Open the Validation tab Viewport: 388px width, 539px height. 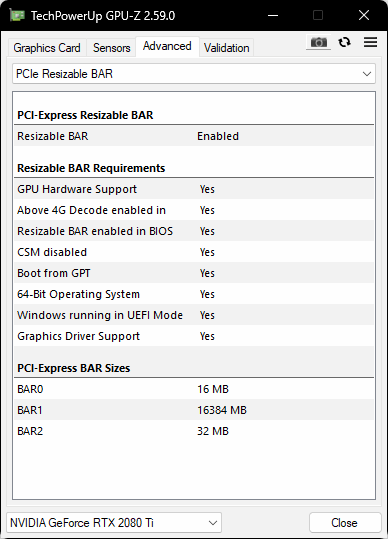(x=226, y=48)
